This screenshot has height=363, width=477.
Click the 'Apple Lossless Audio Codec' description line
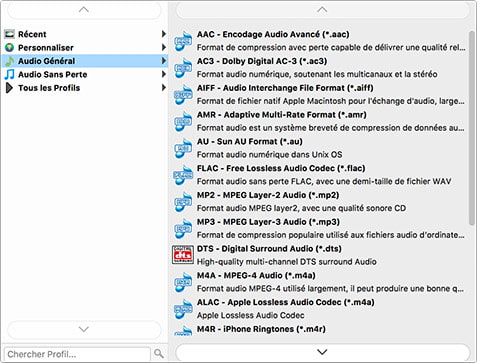click(251, 315)
